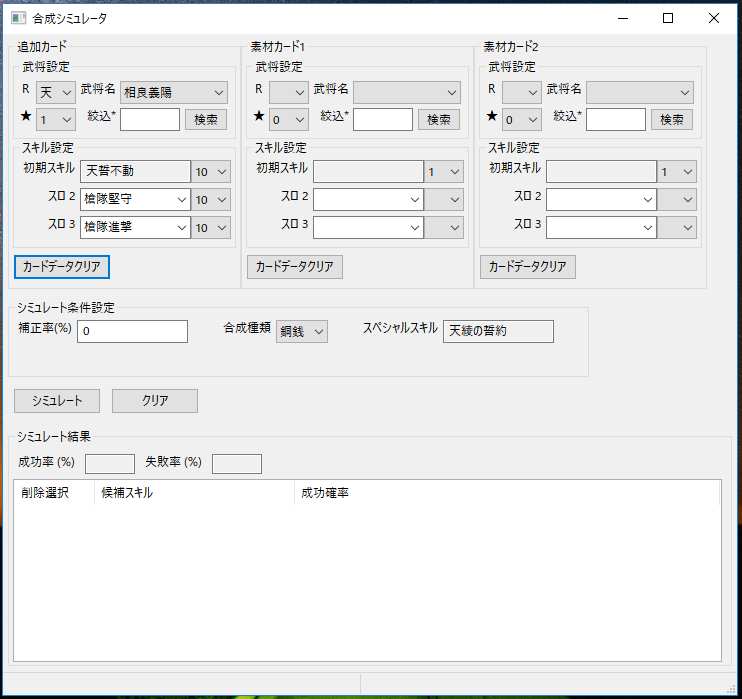Open the スロ2 skill dropdown in 素材カード2
The height and width of the screenshot is (699, 742).
tap(601, 199)
